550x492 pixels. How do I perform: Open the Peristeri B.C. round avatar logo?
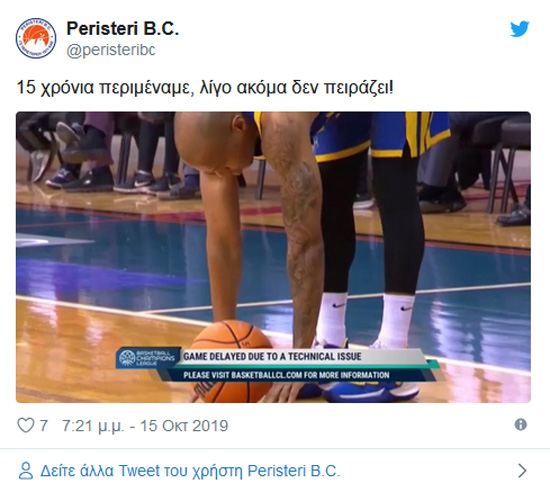pos(36,38)
